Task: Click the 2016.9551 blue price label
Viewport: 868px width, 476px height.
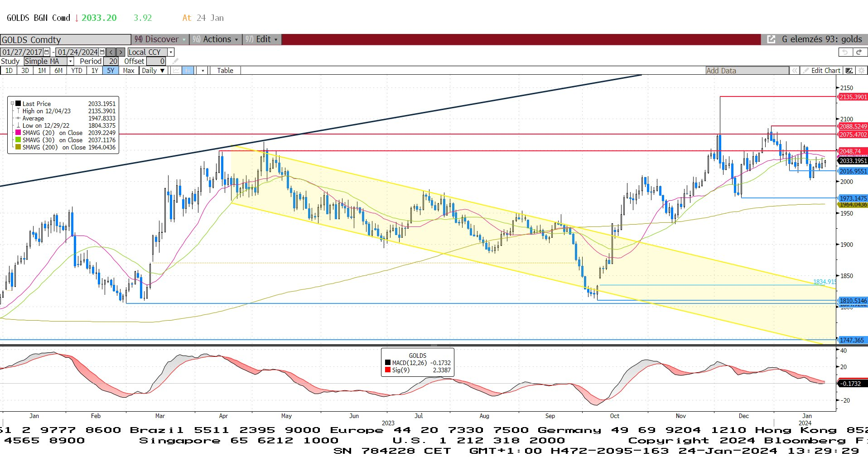Action: (x=853, y=171)
